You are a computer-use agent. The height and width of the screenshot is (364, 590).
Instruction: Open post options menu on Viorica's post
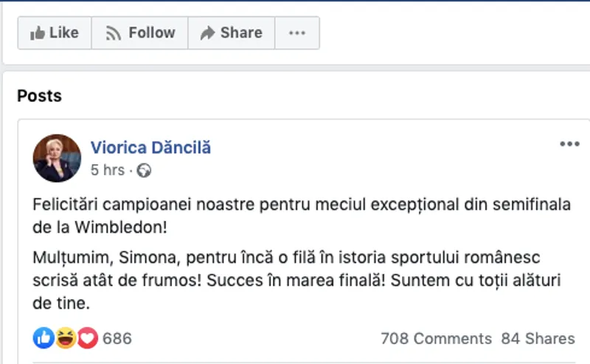pos(569,144)
